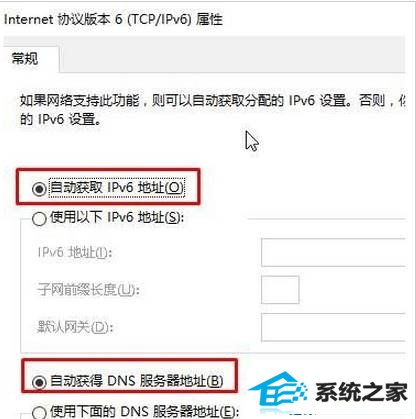Screen dimensions: 416x419
Task: Click the IPv6 地址(I): label
Action: [x=75, y=252]
